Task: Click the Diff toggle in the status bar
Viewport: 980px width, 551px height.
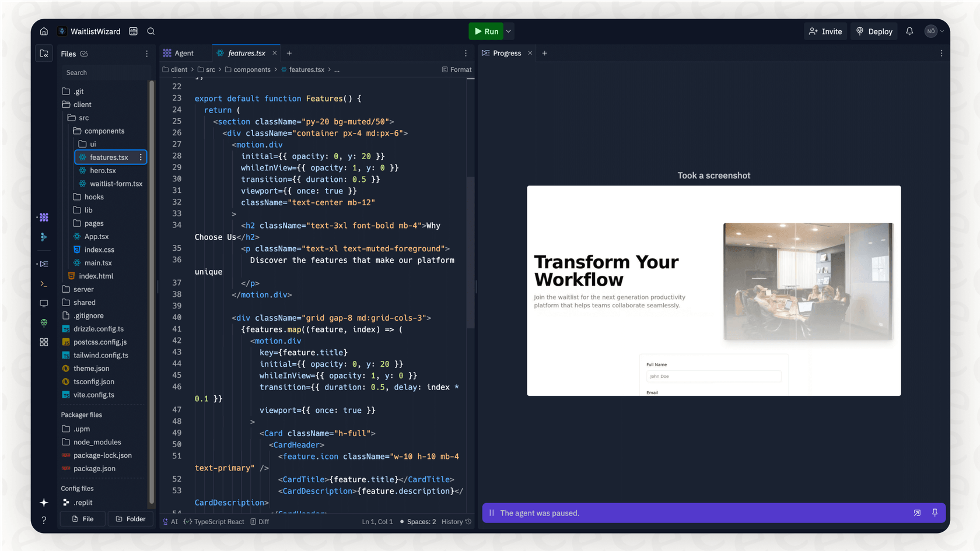Action: click(x=260, y=521)
